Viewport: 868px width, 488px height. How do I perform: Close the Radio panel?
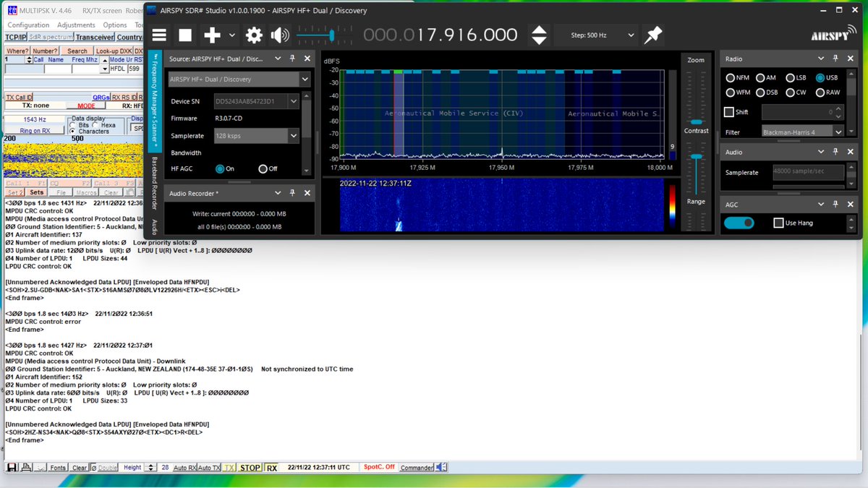[849, 59]
